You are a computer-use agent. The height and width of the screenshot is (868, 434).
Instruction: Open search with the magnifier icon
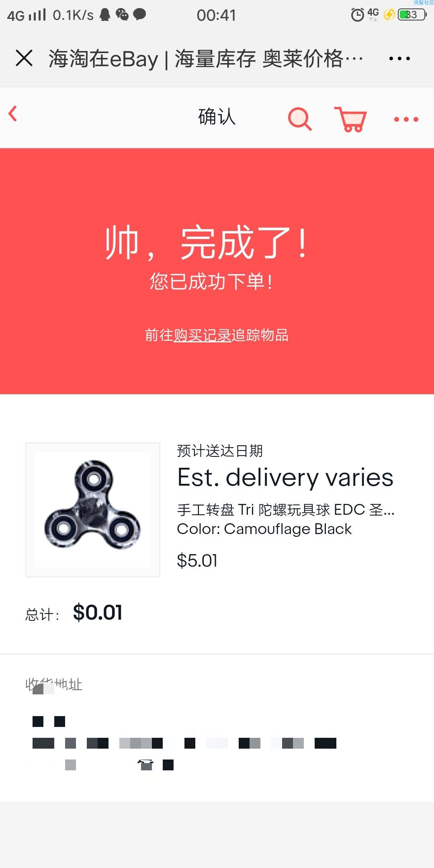pos(300,119)
